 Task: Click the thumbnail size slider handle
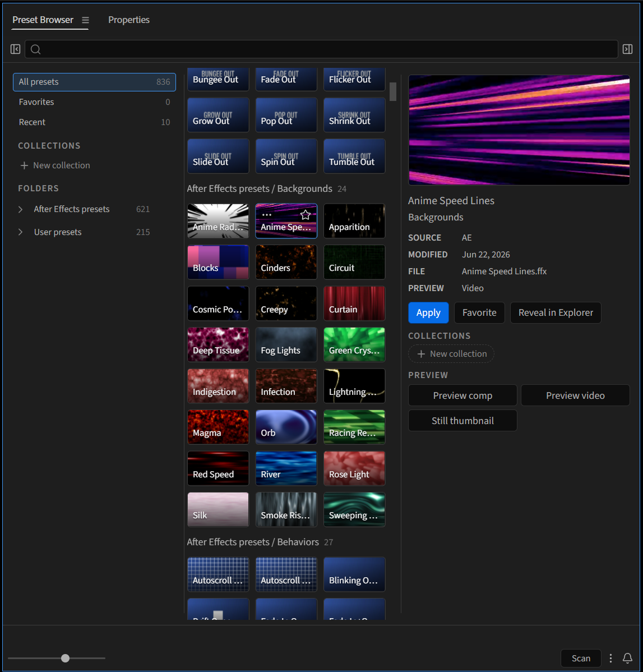tap(65, 659)
